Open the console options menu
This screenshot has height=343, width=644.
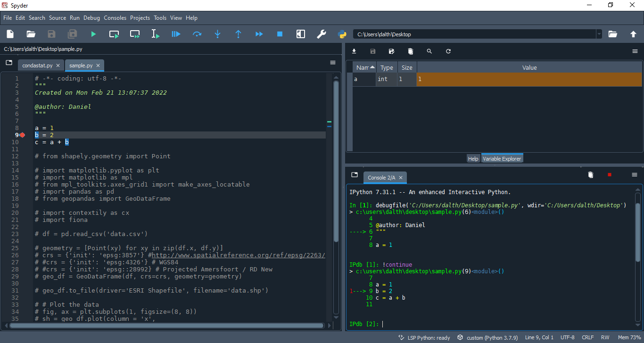tap(634, 174)
